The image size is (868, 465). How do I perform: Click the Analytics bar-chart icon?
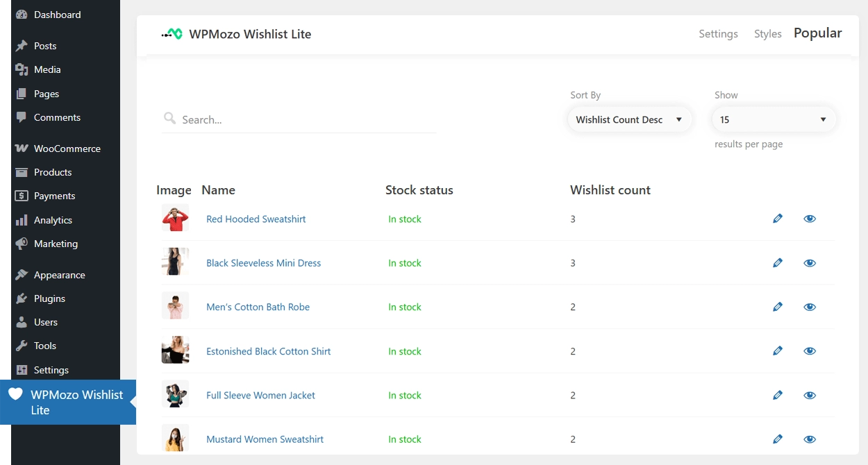click(x=22, y=220)
